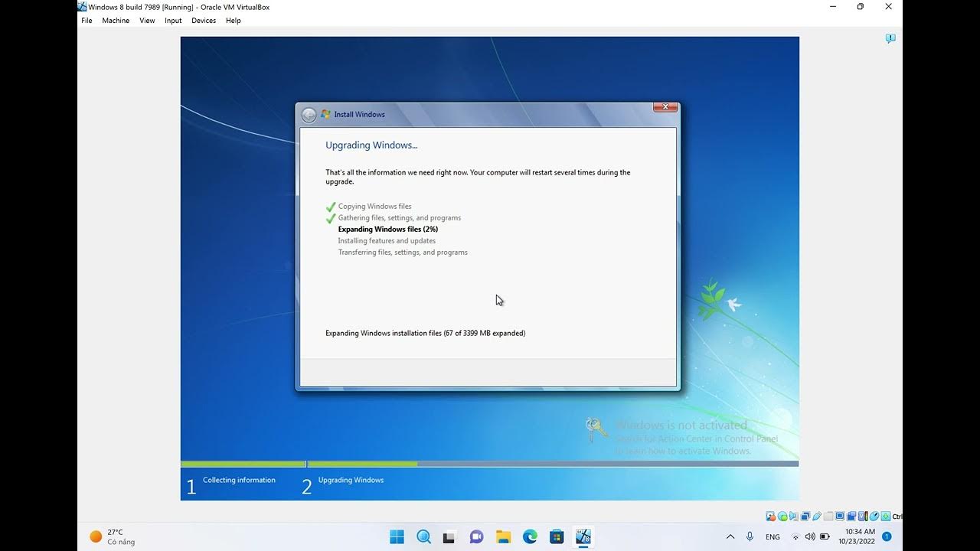Open the notification badge showing 1
Image resolution: width=980 pixels, height=551 pixels.
tap(887, 536)
